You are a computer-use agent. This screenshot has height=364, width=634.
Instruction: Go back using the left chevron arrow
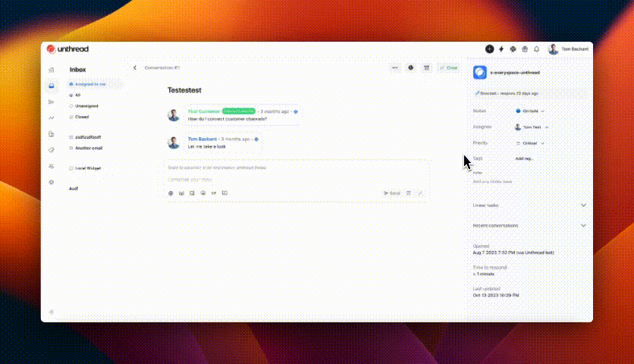[135, 67]
